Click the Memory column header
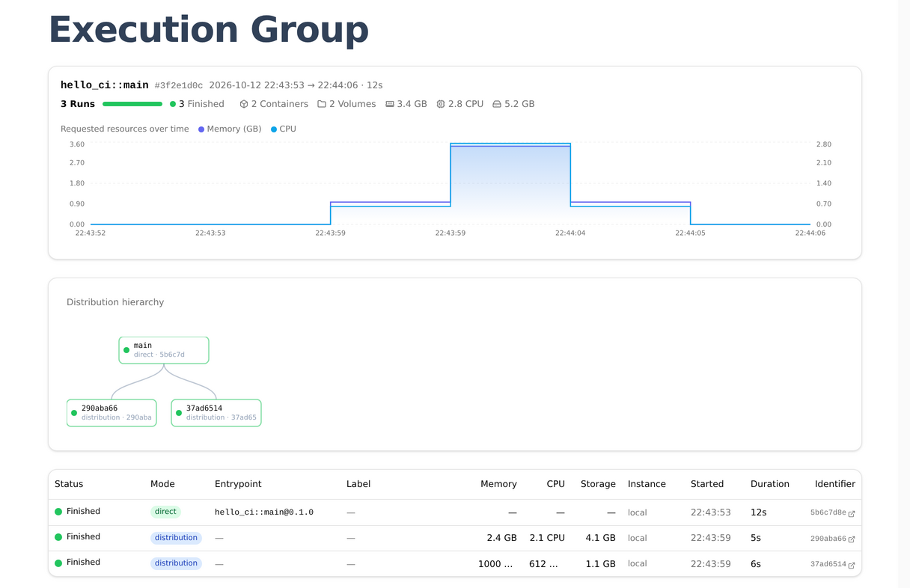Screen dimensions: 910x588 click(x=498, y=484)
